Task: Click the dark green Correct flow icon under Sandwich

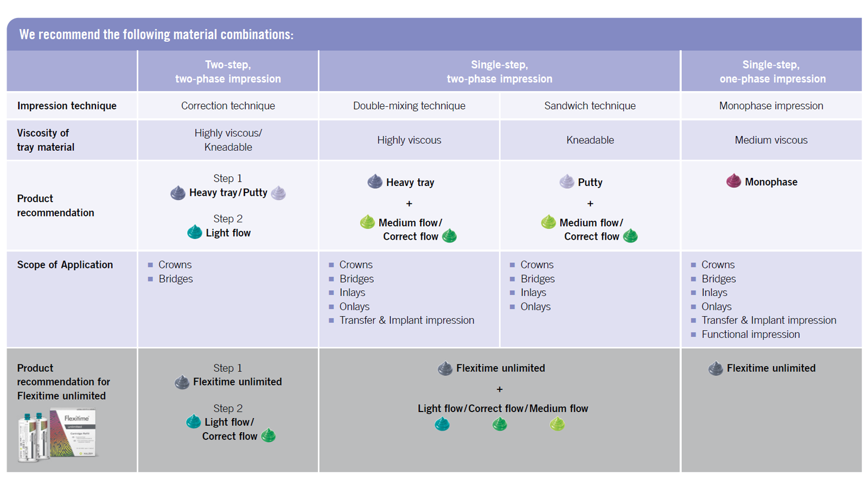Action: click(630, 236)
